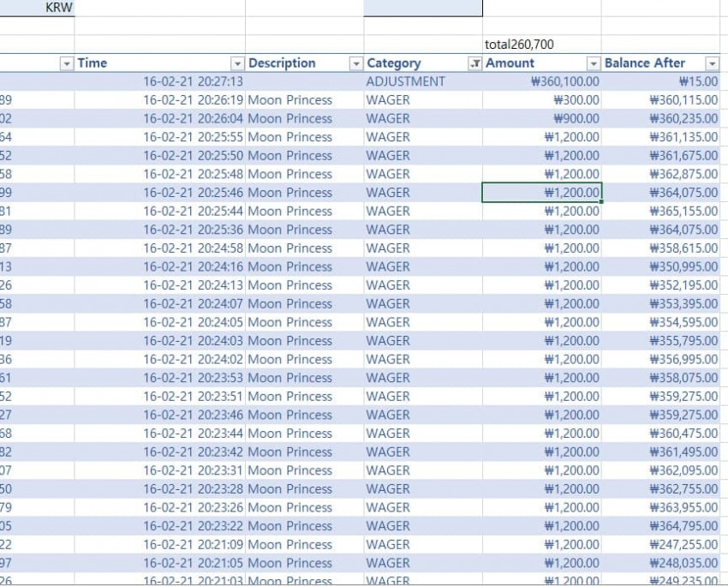Viewport: 728px width, 586px height.
Task: Open the active Category filter button
Action: click(475, 63)
